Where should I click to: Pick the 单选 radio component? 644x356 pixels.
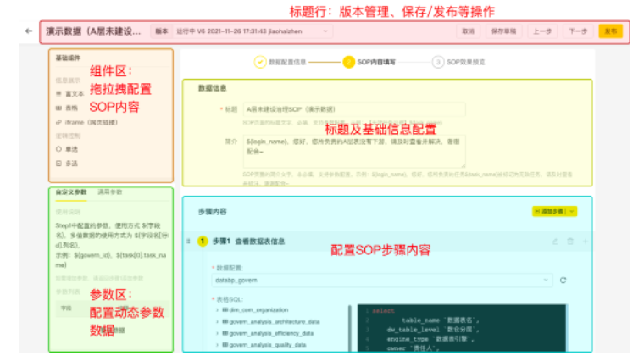coord(67,149)
